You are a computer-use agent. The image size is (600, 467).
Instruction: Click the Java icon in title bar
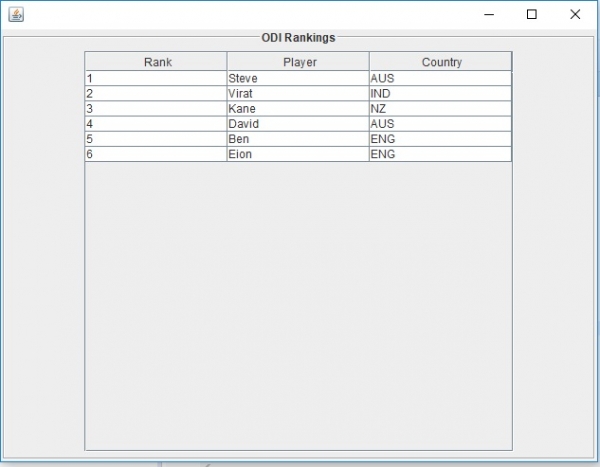point(16,15)
